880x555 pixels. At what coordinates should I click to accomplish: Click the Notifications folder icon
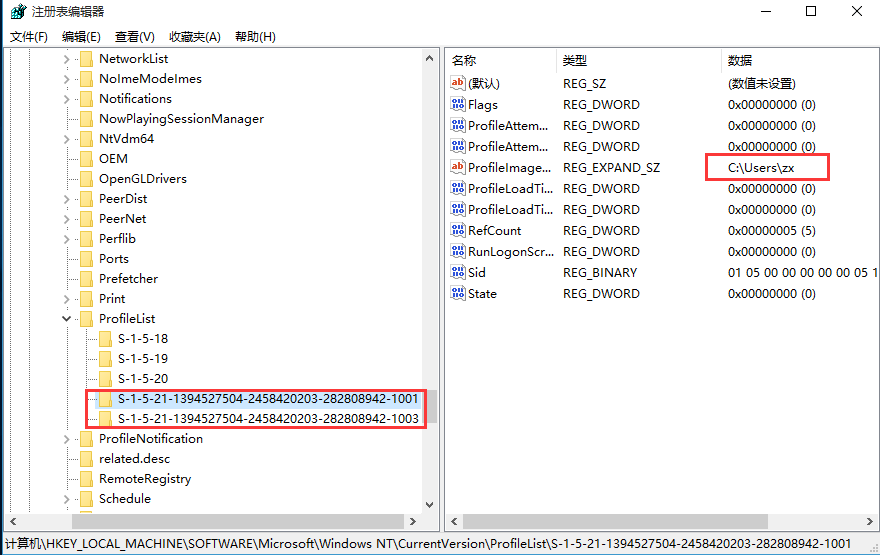click(86, 99)
